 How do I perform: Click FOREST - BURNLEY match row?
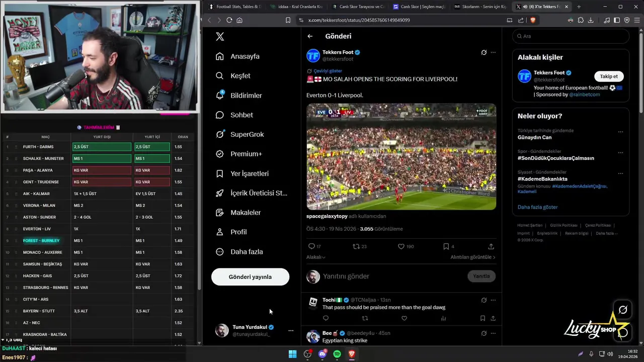click(99, 240)
